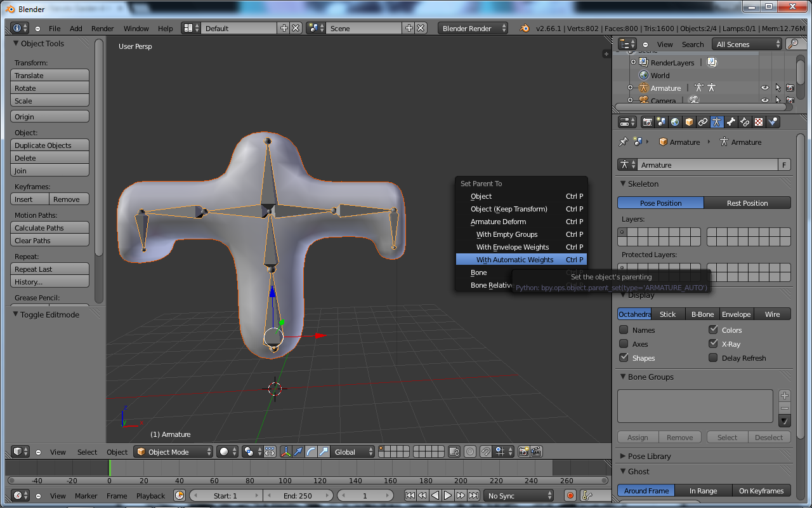Select the Bone properties tab (bone icon)
Viewport: 812px width, 508px height.
pyautogui.click(x=730, y=121)
